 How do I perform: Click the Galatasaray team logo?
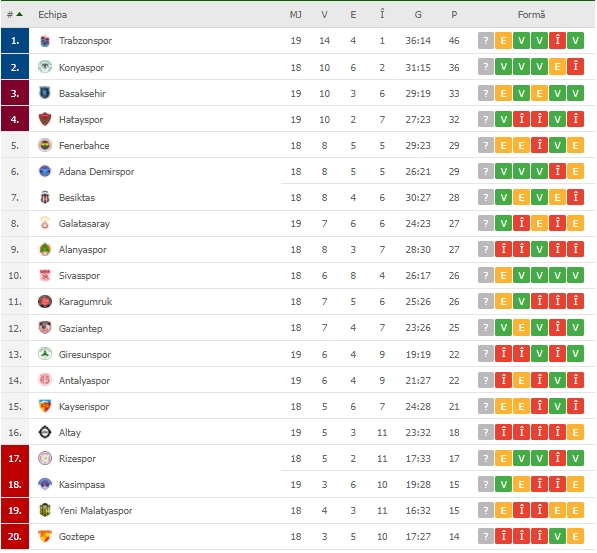(45, 223)
